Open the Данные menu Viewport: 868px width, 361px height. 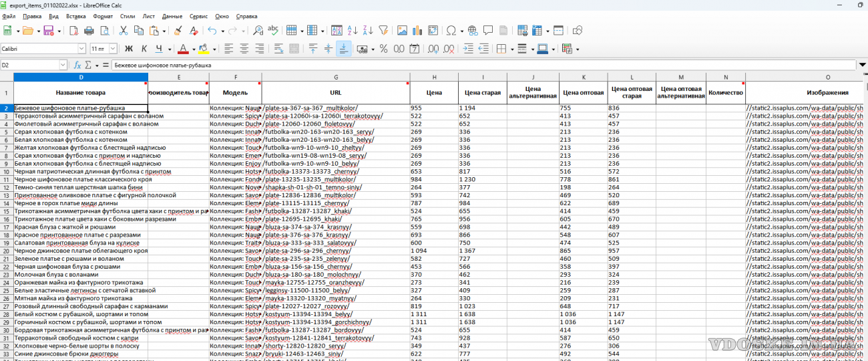[172, 15]
